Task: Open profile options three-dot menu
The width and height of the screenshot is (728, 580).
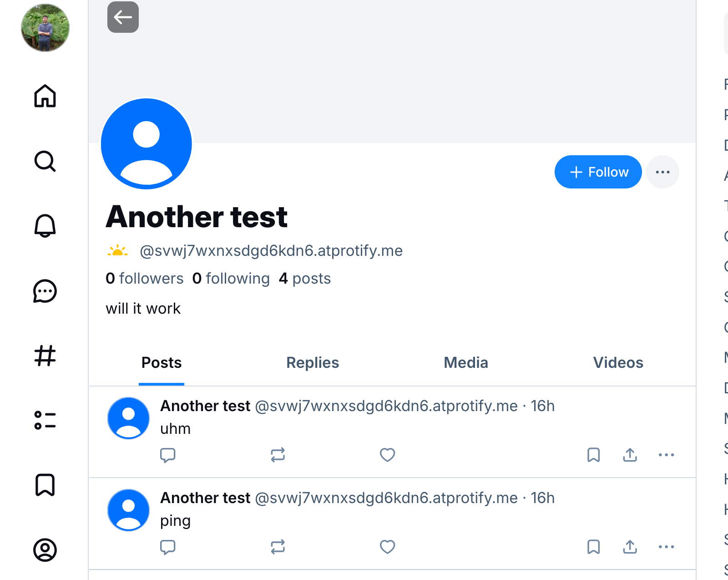Action: coord(662,172)
